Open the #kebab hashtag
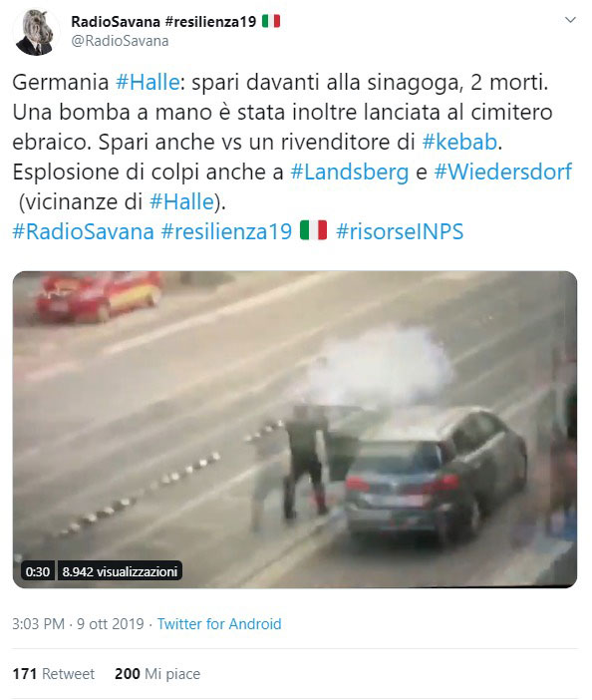The image size is (592, 700). tap(459, 142)
